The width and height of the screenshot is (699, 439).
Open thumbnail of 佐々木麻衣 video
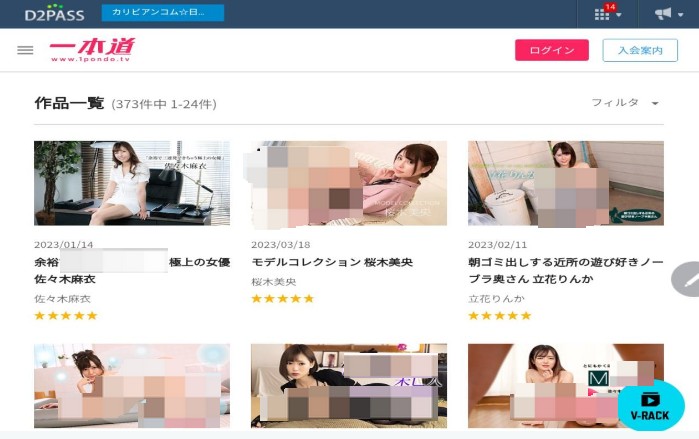[x=132, y=183]
